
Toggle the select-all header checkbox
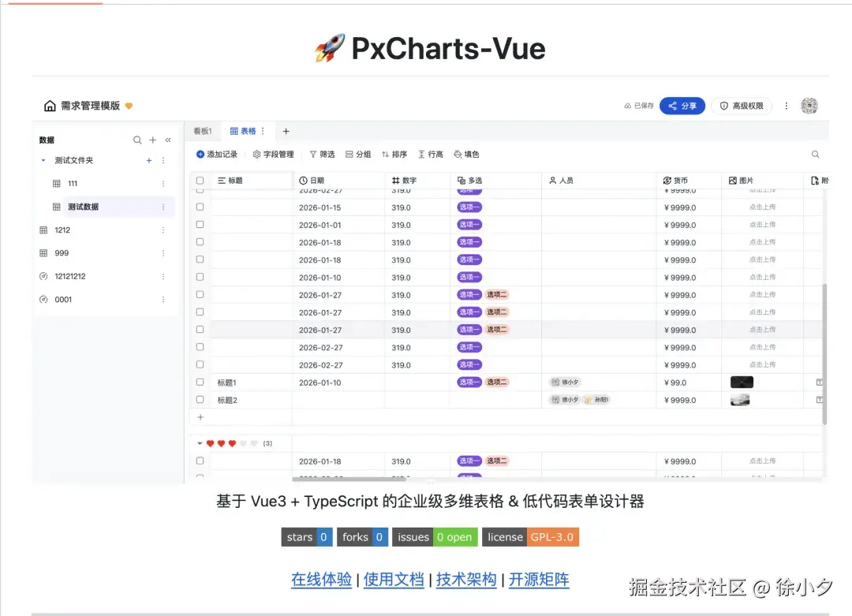pos(200,181)
